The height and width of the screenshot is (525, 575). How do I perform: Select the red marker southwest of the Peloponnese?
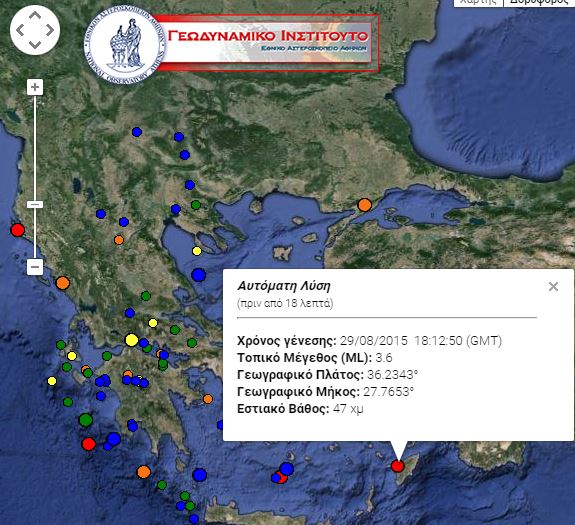88,444
